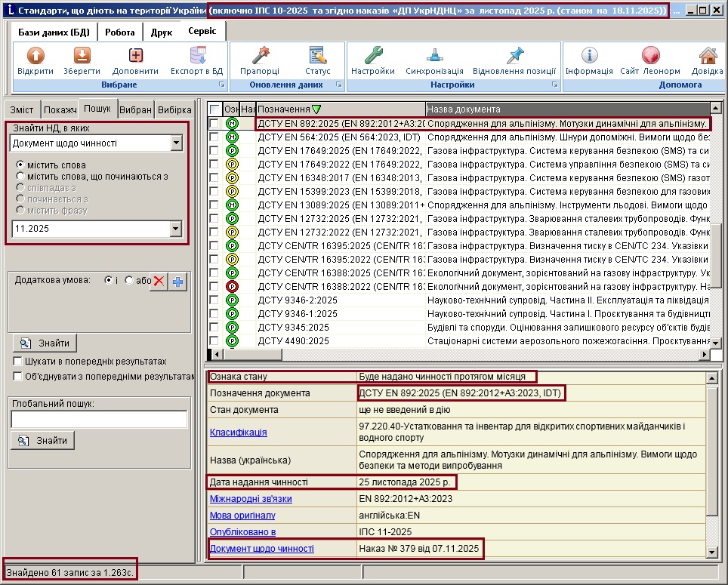Click the Прапорці magic wand icon
Screen dimensions: 728x585
260,56
